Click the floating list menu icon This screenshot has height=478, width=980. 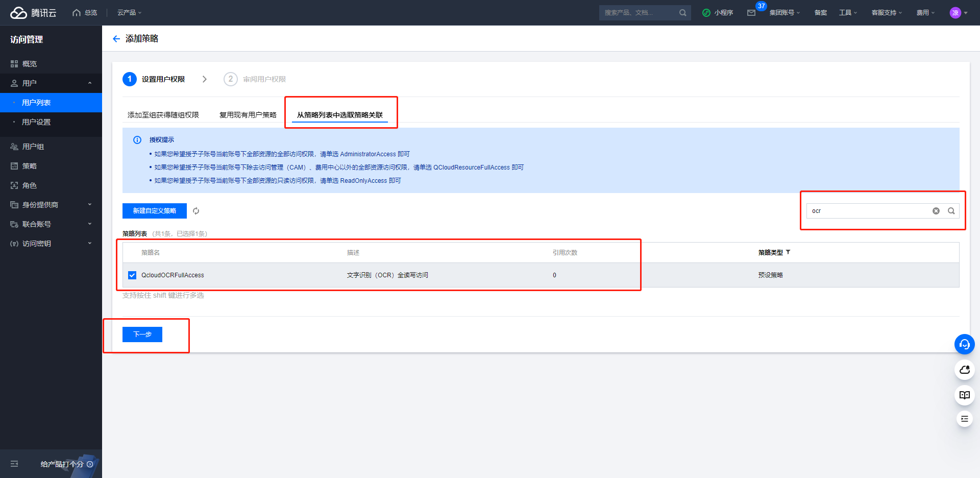tap(965, 419)
